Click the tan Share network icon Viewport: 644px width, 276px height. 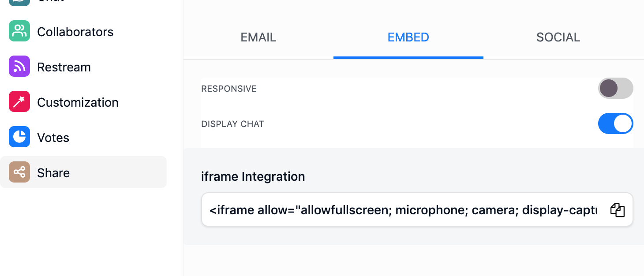click(x=19, y=172)
